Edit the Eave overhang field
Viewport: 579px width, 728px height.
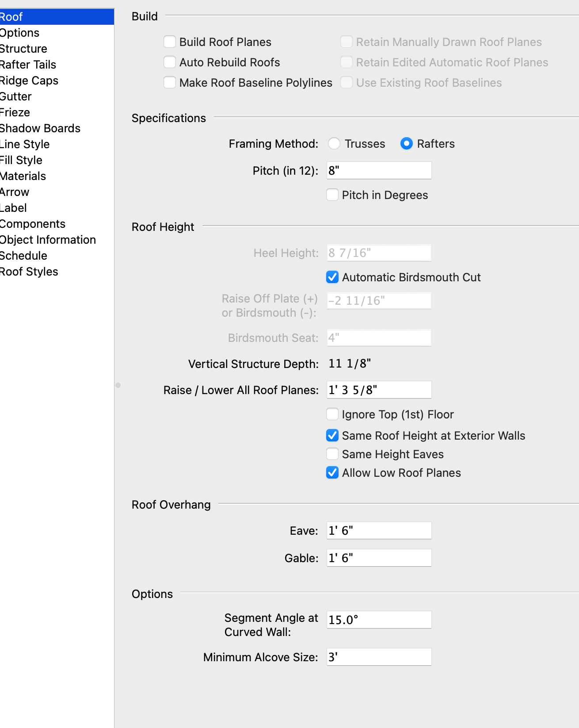[379, 531]
